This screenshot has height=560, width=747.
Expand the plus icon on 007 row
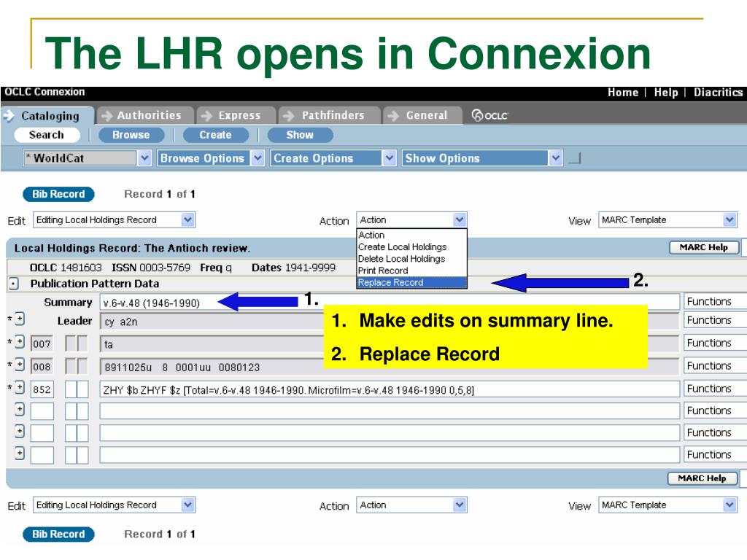tap(20, 341)
